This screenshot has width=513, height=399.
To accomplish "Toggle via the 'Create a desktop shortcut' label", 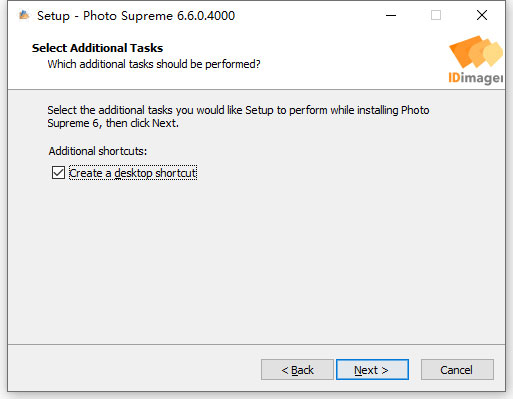I will 133,173.
